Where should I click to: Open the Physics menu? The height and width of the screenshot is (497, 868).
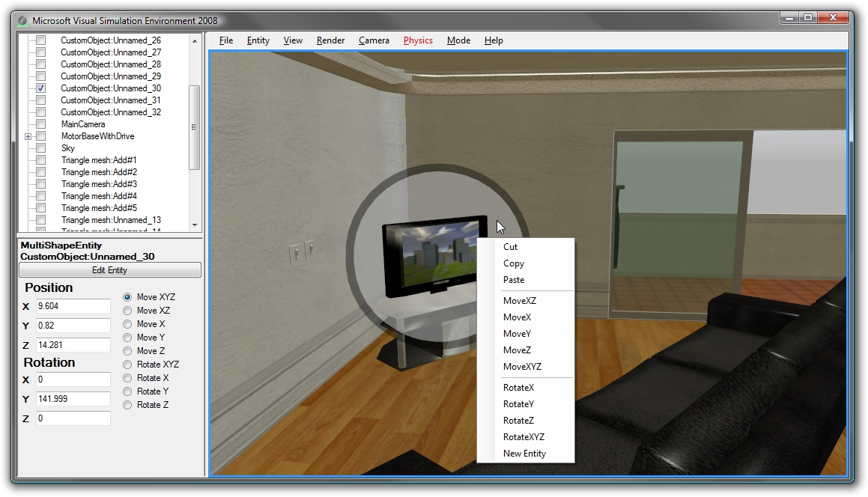[418, 40]
